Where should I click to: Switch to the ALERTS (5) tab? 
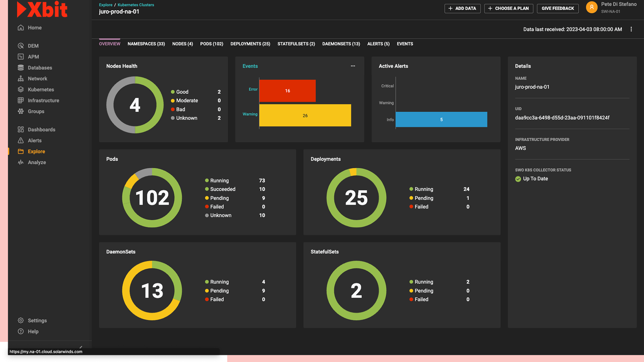tap(378, 43)
